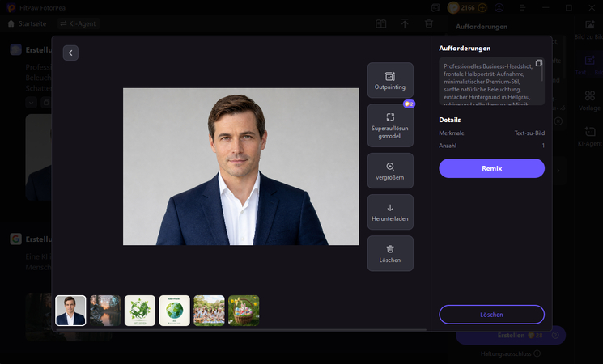Click the top toolbar trash icon
603x364 pixels.
(429, 23)
